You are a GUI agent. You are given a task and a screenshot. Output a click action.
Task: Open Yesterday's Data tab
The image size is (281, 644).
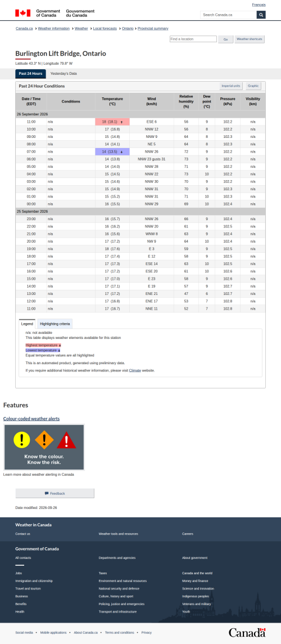pos(64,74)
